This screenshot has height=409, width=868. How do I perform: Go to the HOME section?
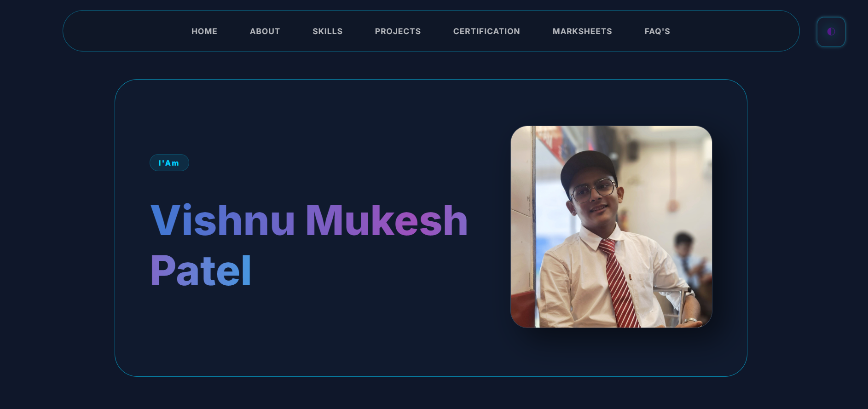click(204, 31)
